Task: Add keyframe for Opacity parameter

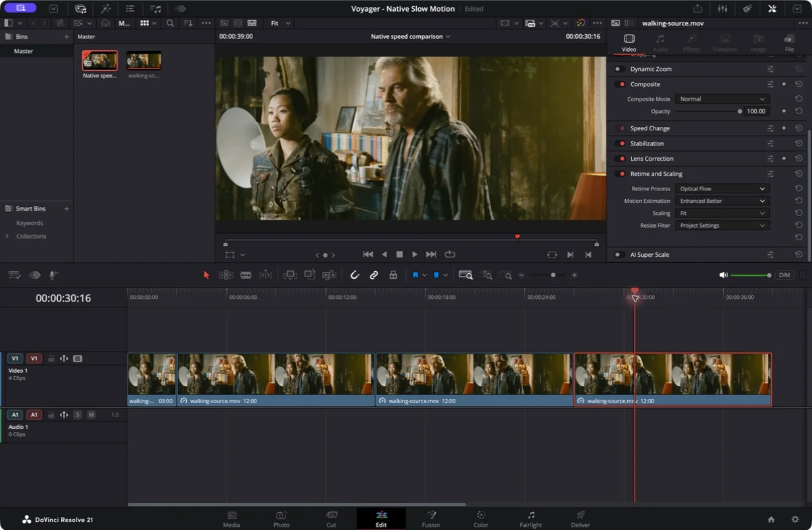Action: click(784, 111)
